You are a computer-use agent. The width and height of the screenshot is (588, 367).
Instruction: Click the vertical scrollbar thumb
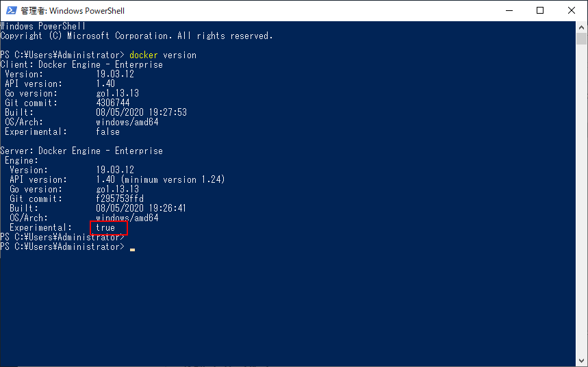click(581, 38)
